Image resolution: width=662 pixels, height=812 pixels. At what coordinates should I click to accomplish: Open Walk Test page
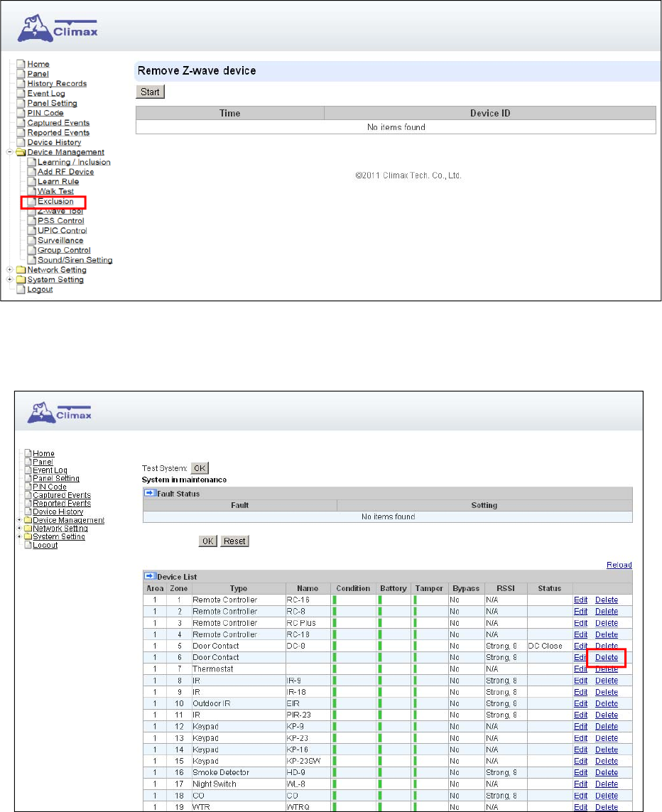point(55,192)
